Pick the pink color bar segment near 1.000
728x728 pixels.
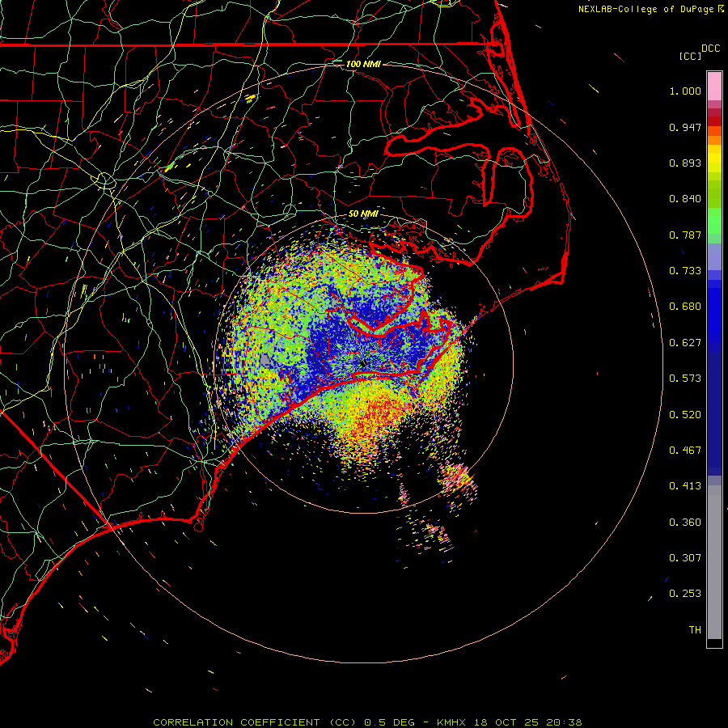point(714,86)
